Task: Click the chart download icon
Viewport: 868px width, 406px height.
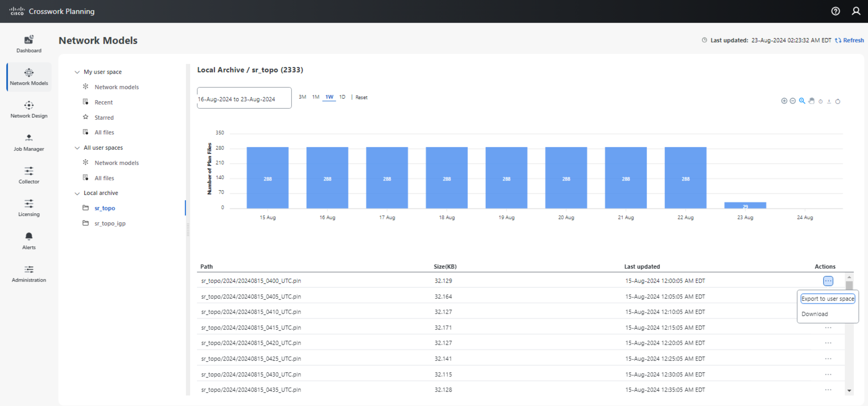Action: (x=829, y=101)
